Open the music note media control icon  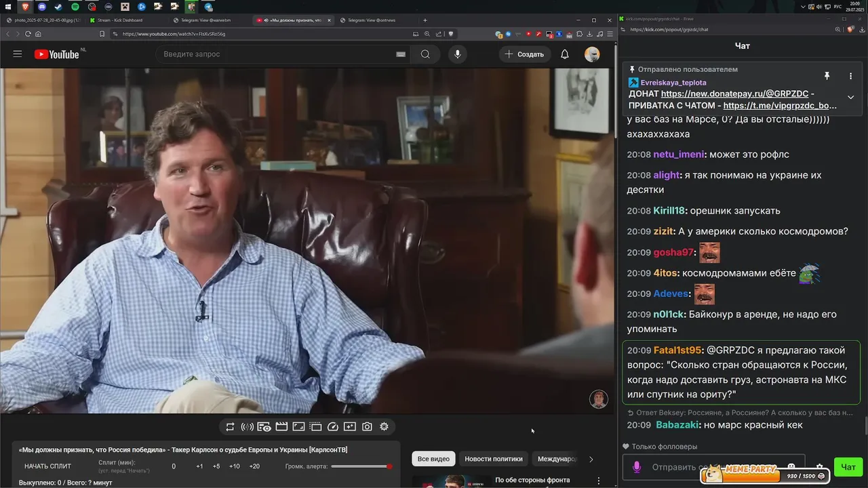pos(600,34)
